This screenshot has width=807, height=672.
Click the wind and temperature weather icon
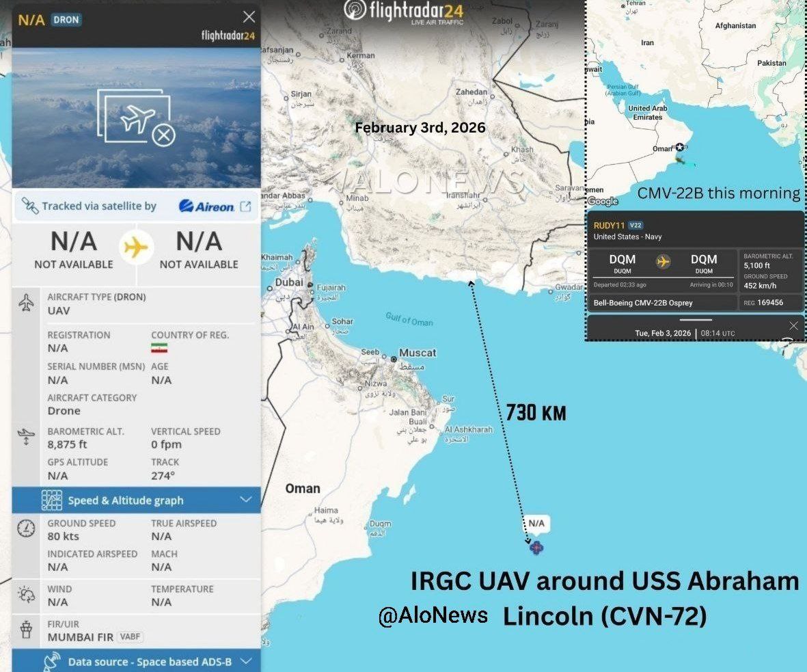point(27,594)
